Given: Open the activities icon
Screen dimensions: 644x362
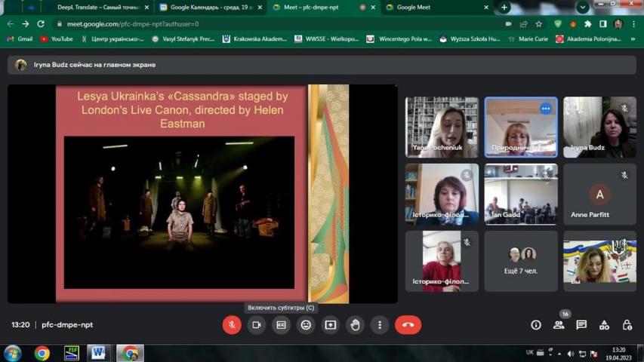Looking at the screenshot, I should (604, 325).
